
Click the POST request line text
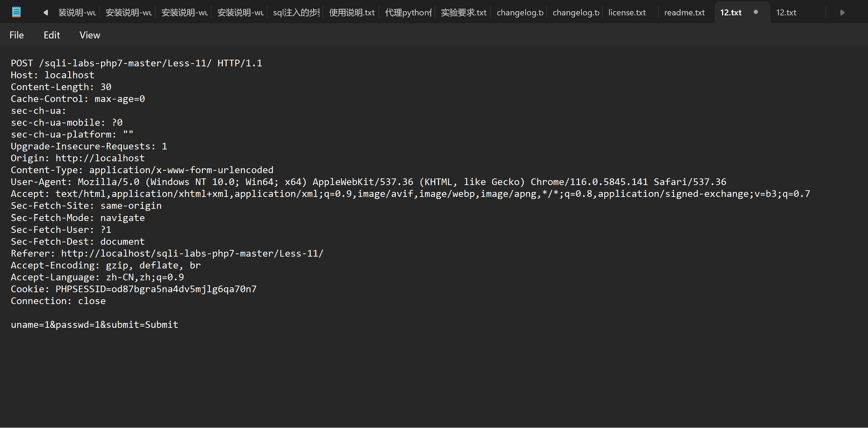coord(136,63)
